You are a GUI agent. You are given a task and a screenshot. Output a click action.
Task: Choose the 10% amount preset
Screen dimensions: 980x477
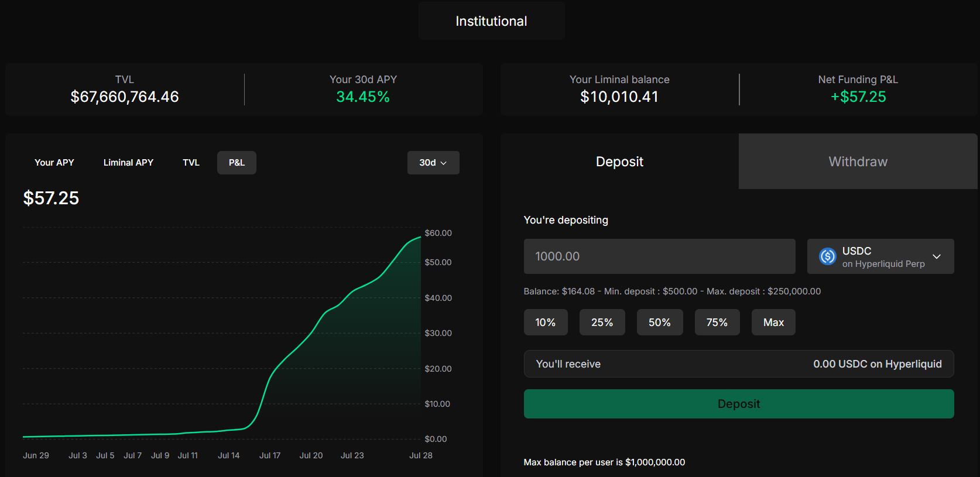point(545,322)
